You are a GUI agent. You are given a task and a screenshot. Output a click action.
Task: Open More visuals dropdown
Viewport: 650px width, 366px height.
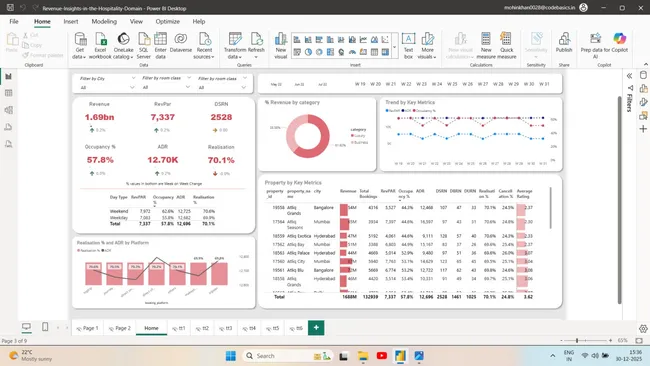point(427,45)
